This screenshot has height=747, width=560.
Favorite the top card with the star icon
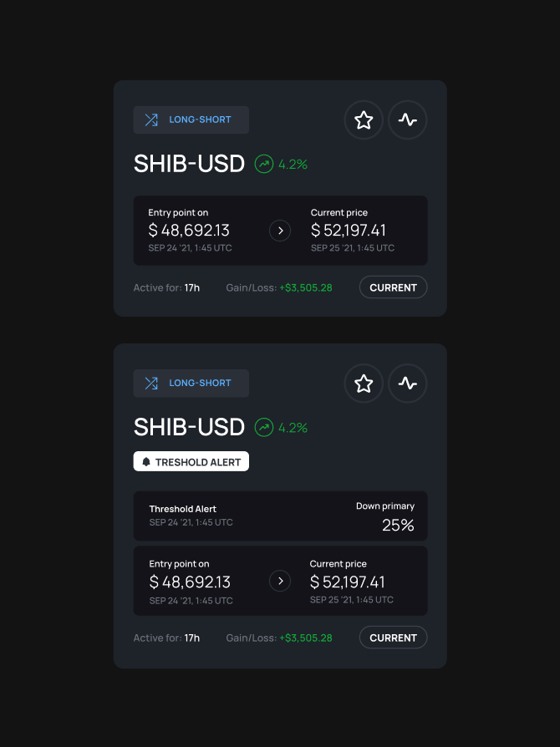tap(364, 120)
